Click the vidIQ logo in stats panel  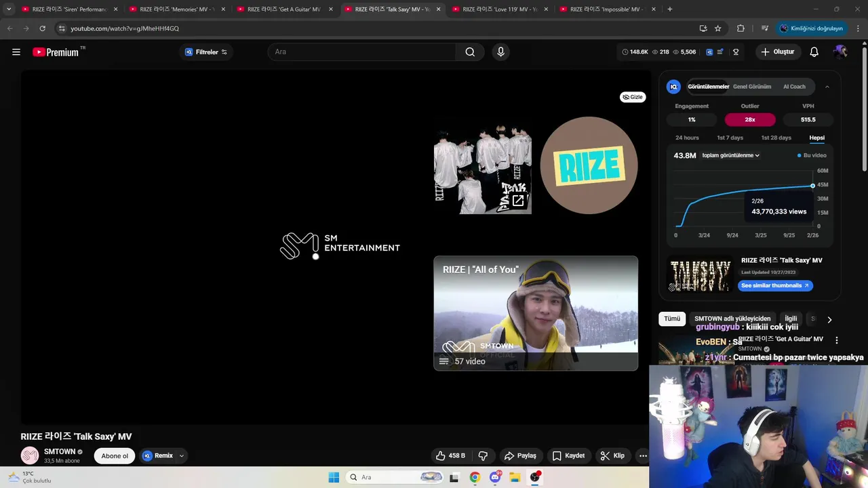pos(673,87)
